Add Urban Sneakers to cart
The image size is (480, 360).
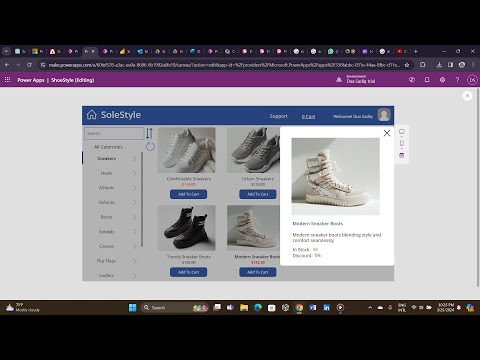click(258, 194)
